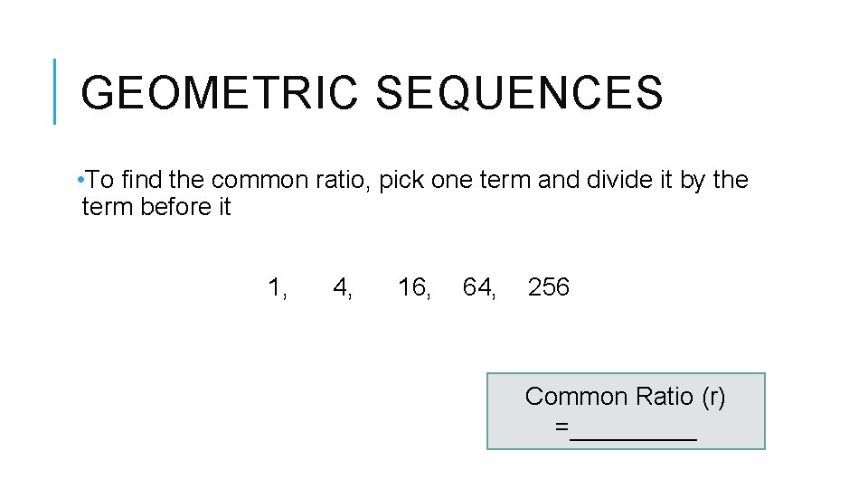The width and height of the screenshot is (868, 488).
Task: Select the term 64 in the sequence
Action: 477,287
